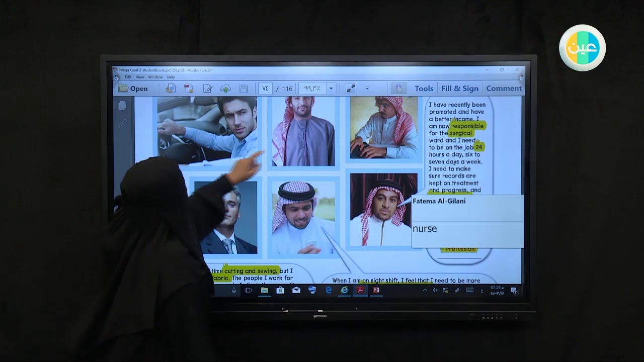This screenshot has width=644, height=362.
Task: Open Microsoft Store from taskbar
Action: 280,290
